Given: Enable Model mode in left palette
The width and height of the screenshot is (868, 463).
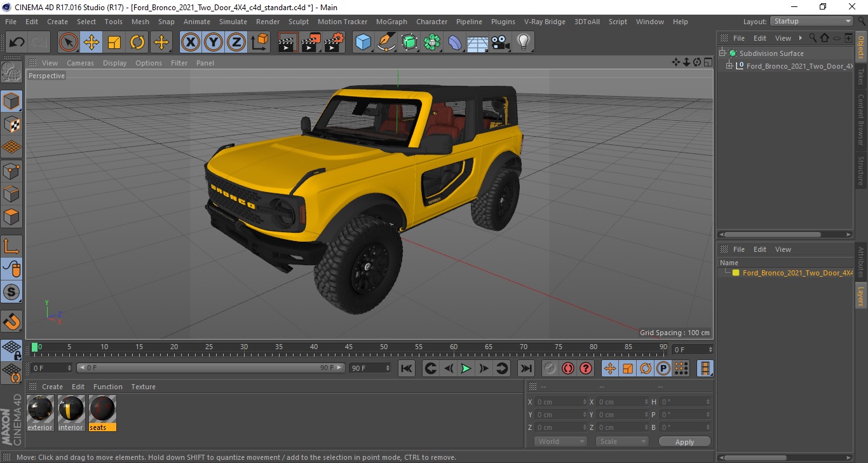Looking at the screenshot, I should (x=11, y=101).
